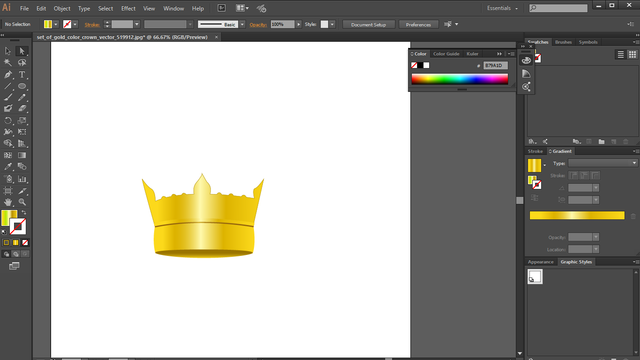Open the Style dropdown in control bar

(x=332, y=24)
